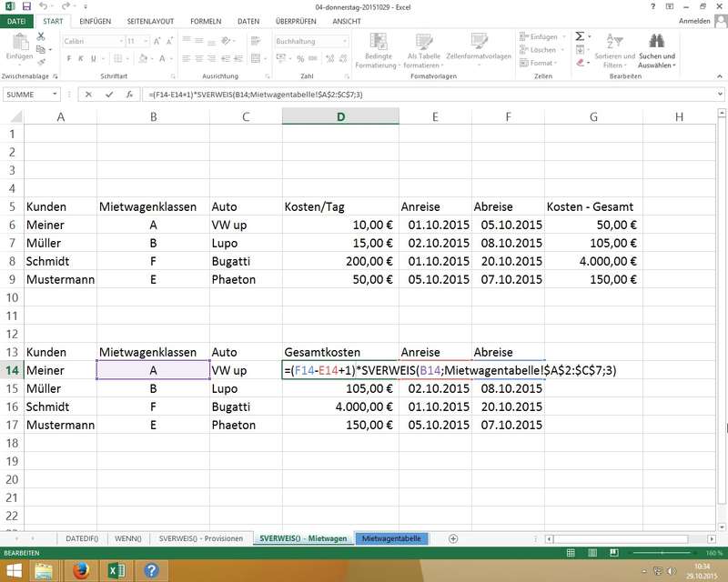Cancel the formula entry with the X button
The height and width of the screenshot is (582, 728).
point(88,94)
